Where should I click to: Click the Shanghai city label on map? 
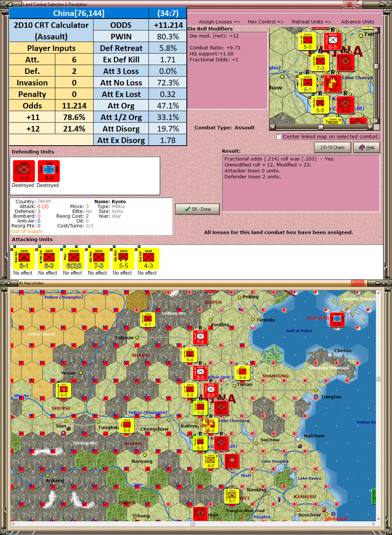(336, 518)
